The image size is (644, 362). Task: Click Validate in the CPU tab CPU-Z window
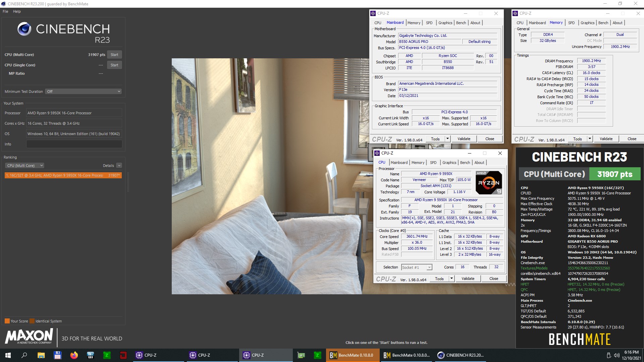click(468, 279)
